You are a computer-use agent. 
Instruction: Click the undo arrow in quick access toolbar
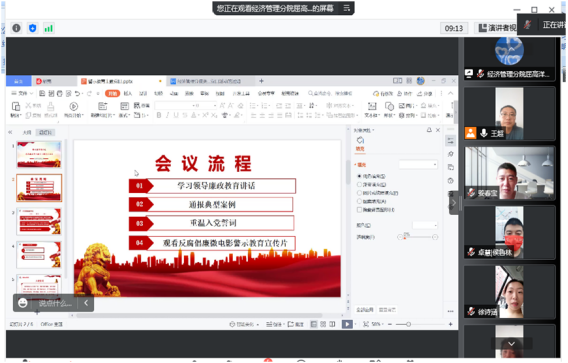pos(77,93)
